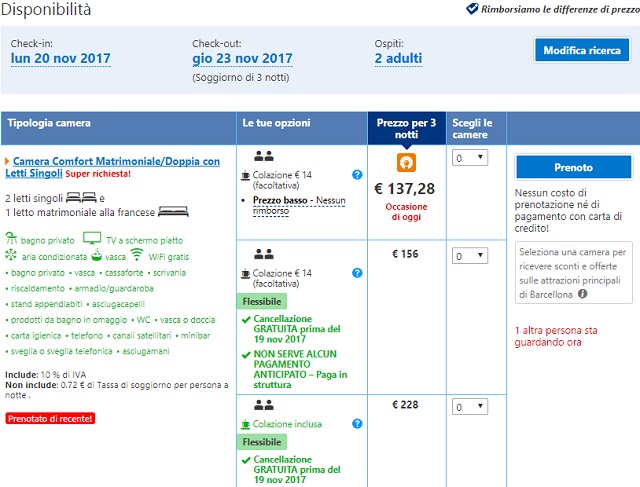Click the breakfast cup icon by first Colazione € 14
This screenshot has height=487, width=640.
[x=245, y=175]
